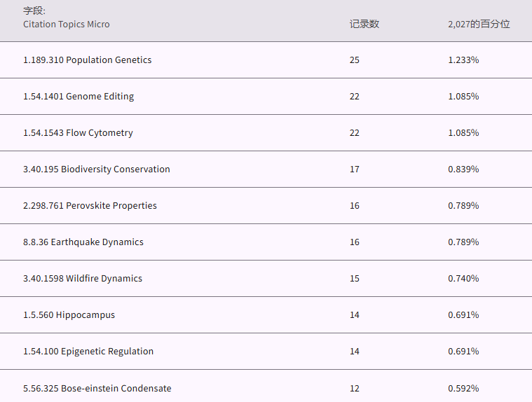Select the 1.189.310 Population Genetics entry

[x=87, y=60]
